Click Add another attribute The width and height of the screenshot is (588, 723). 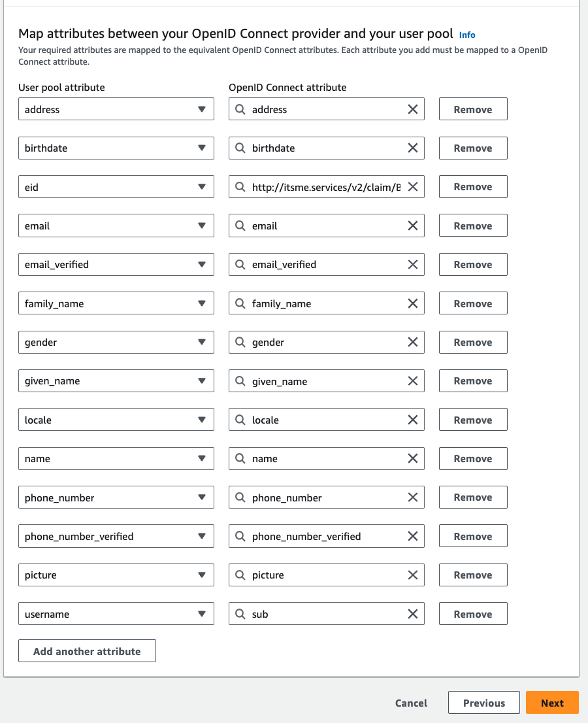tap(87, 650)
